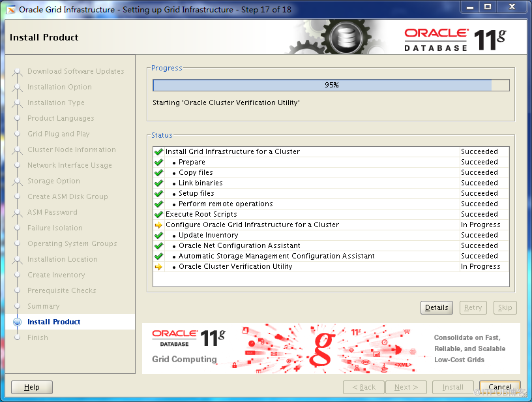Select Product Languages step
532x402 pixels.
coord(61,118)
